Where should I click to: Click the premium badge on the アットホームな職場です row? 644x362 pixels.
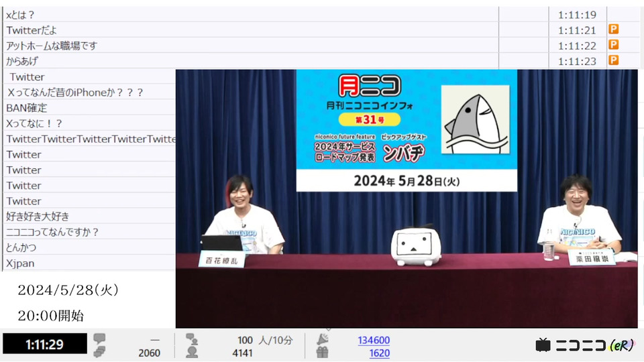tap(614, 45)
